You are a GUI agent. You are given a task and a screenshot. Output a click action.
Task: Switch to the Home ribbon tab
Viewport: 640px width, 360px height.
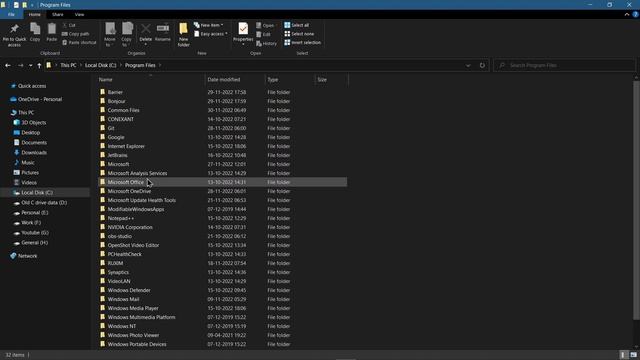tap(35, 14)
